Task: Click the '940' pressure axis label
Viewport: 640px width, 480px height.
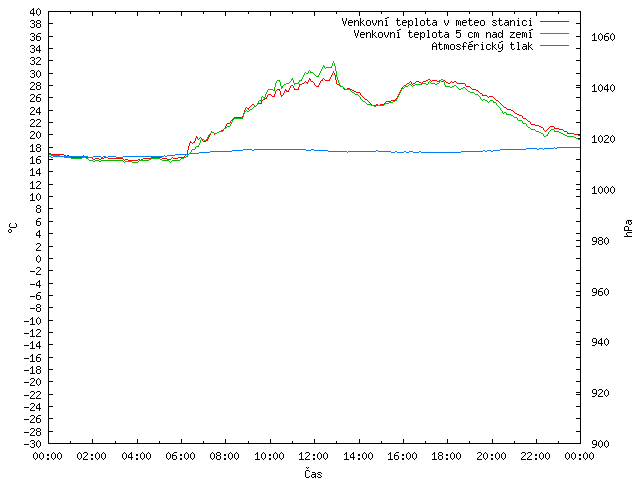Action: [600, 342]
